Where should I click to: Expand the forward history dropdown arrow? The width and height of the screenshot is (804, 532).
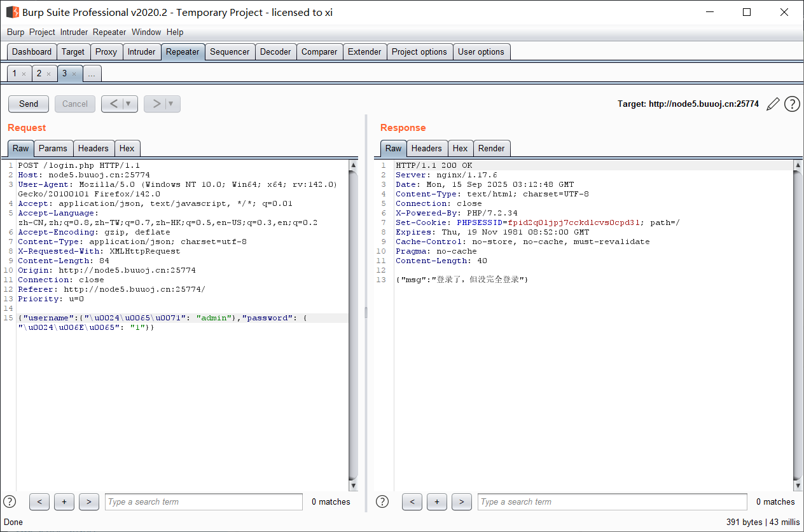[171, 104]
